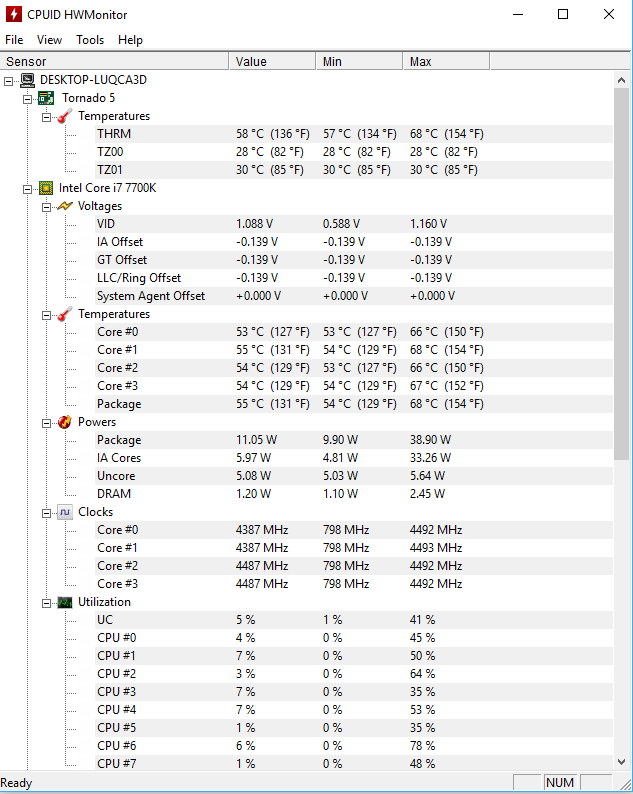Click the Min column header

click(360, 61)
